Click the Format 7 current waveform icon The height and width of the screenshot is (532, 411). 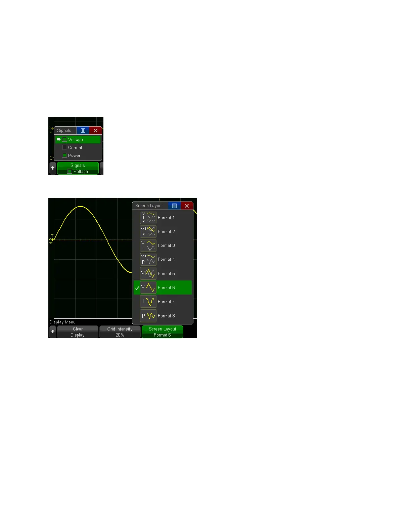pyautogui.click(x=148, y=302)
